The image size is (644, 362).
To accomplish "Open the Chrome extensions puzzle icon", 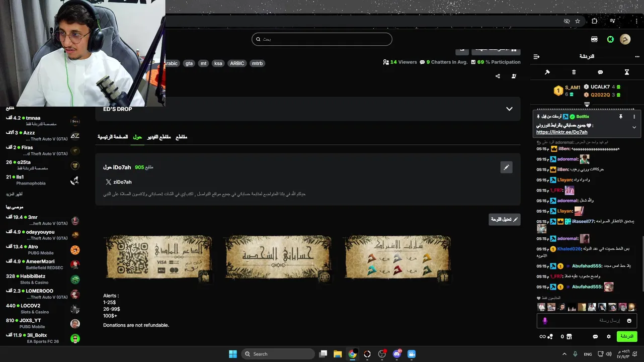I will (x=595, y=21).
